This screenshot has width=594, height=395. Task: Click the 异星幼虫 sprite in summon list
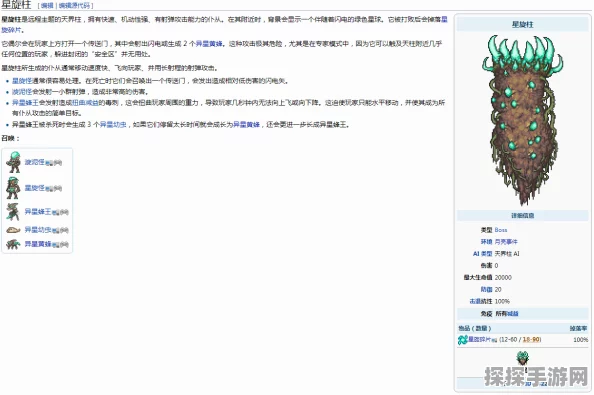pos(13,230)
